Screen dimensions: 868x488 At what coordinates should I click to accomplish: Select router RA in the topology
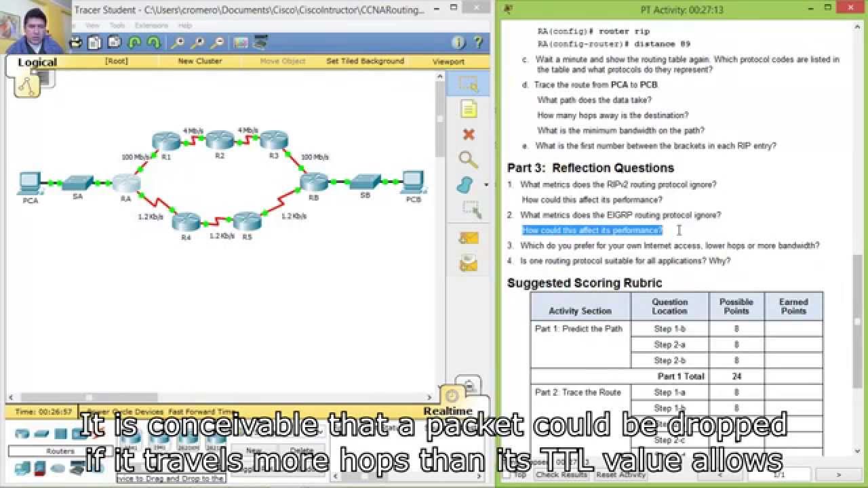[x=125, y=183]
